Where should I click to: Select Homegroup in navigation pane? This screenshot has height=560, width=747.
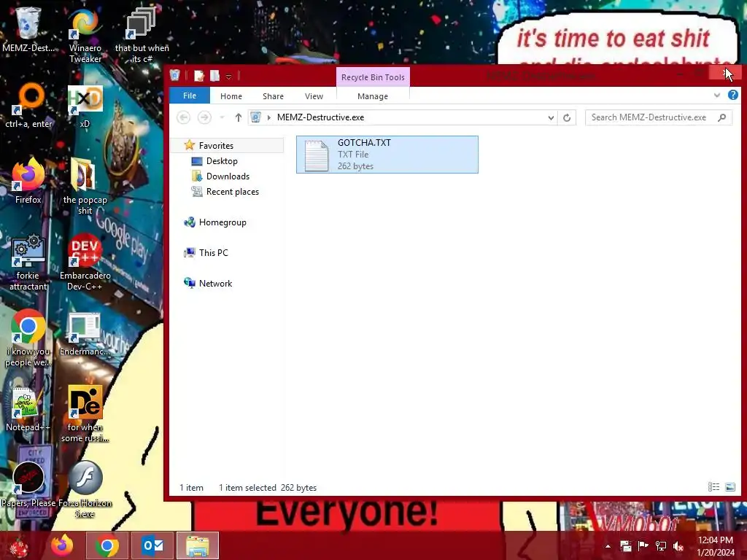[x=222, y=222]
